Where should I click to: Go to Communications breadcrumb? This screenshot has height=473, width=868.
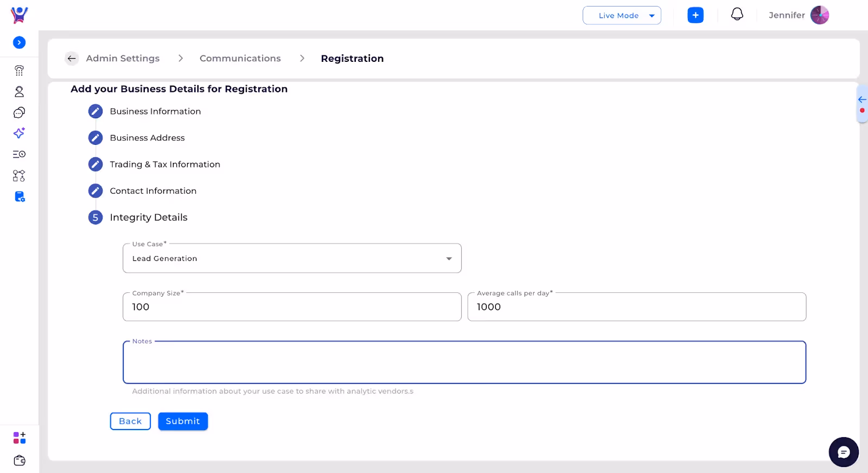[x=240, y=59]
